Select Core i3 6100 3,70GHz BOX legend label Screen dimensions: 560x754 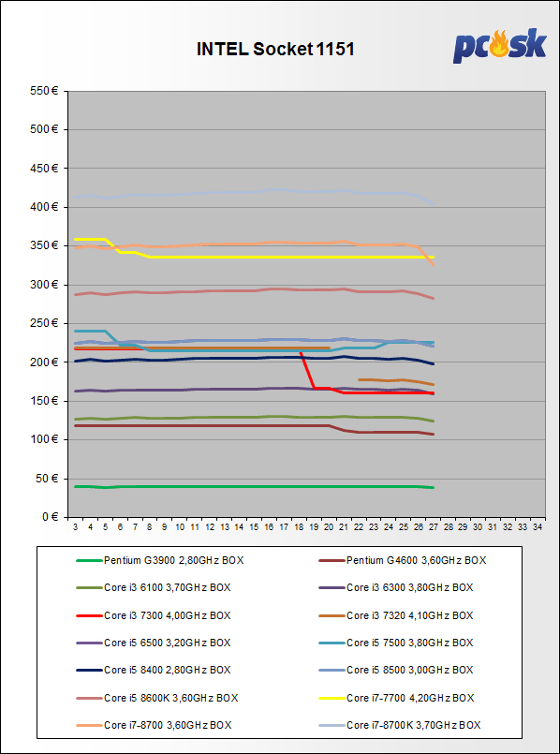pyautogui.click(x=168, y=587)
